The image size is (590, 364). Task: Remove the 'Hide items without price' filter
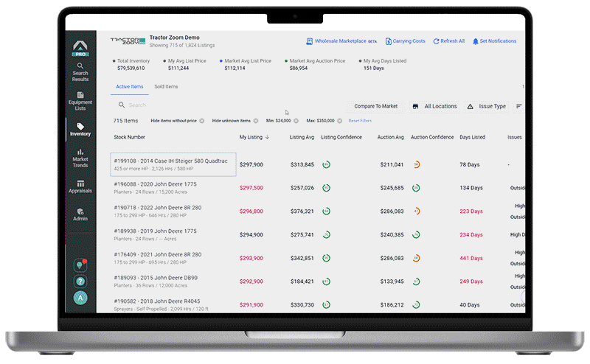tap(201, 120)
